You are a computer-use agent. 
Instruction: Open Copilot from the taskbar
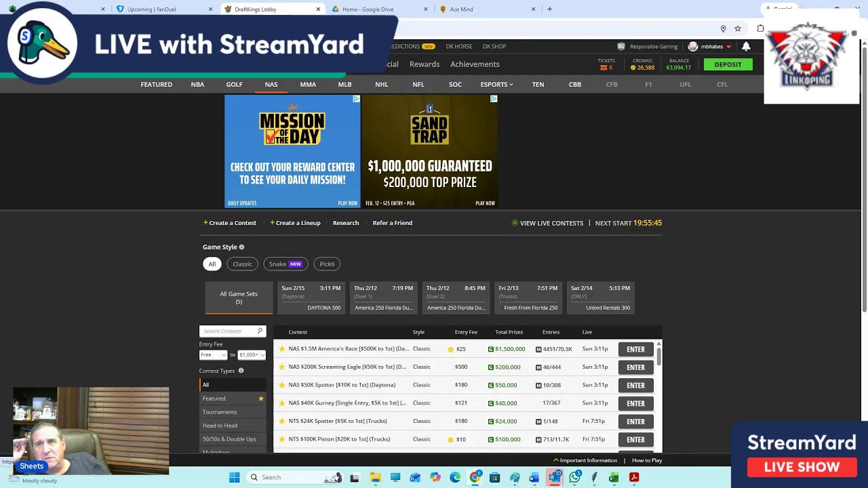[x=435, y=477]
